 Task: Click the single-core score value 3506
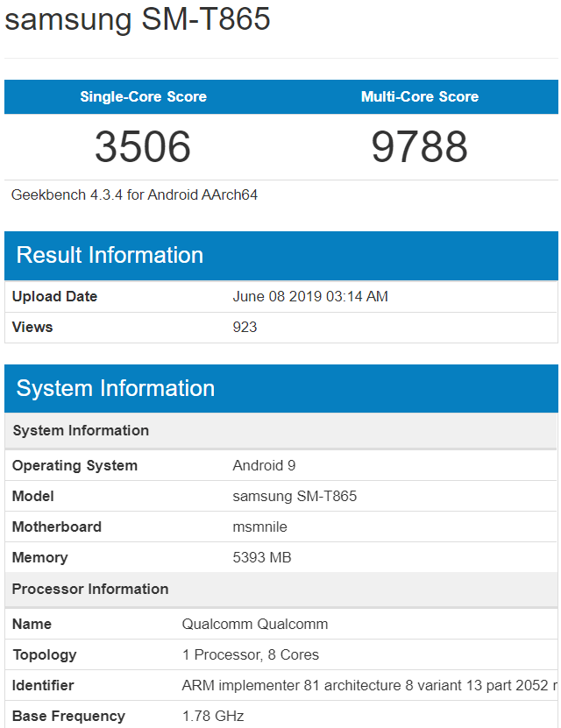(x=143, y=146)
